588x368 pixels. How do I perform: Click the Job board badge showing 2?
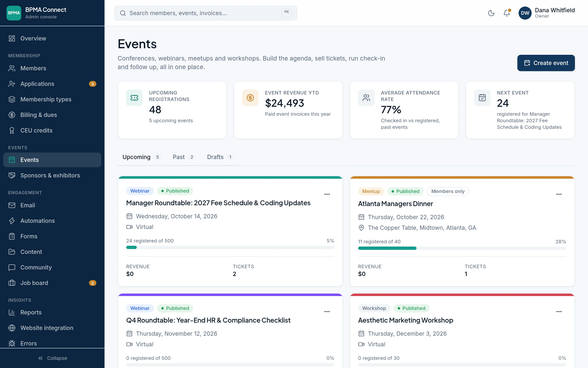[x=92, y=283]
